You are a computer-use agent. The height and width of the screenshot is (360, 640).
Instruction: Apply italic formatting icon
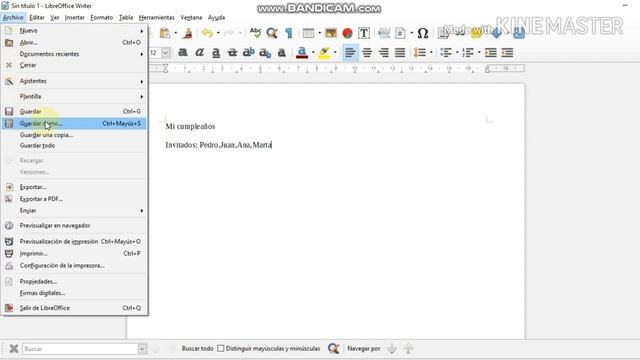[199, 52]
